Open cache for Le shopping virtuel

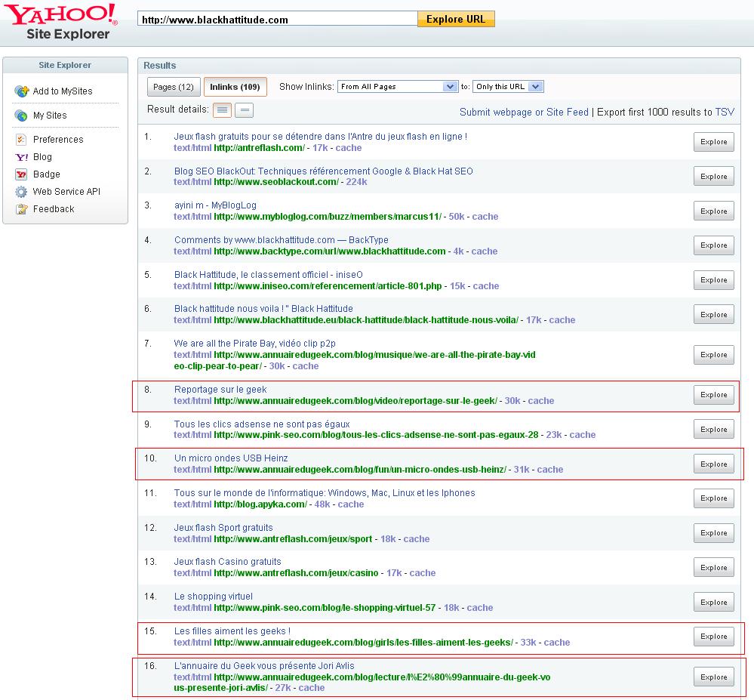coord(480,608)
